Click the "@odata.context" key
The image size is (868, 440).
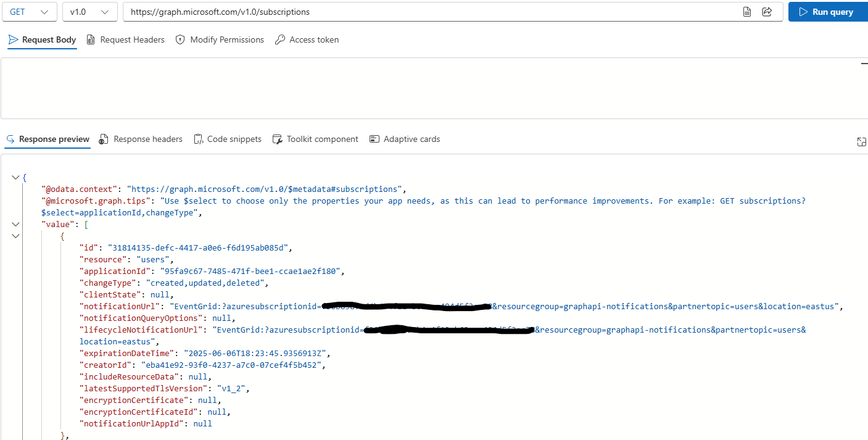point(79,189)
